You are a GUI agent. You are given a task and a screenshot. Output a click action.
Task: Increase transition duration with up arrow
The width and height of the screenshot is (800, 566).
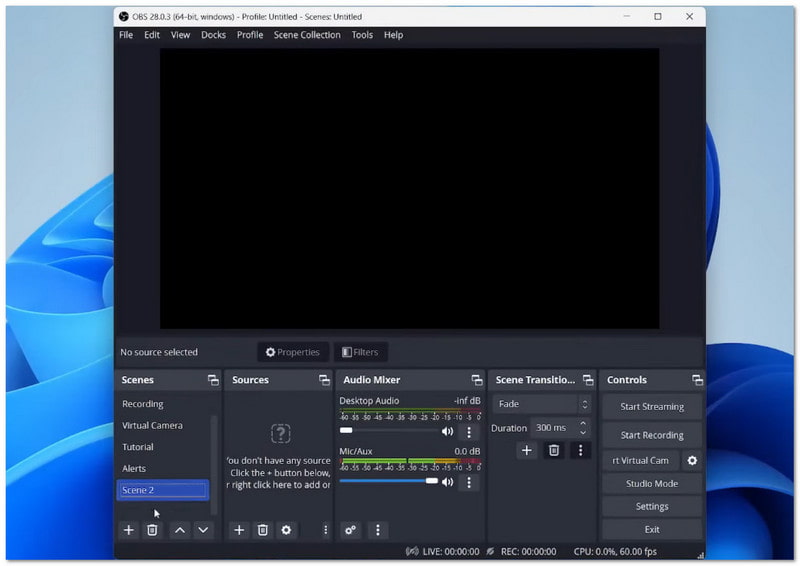click(583, 423)
